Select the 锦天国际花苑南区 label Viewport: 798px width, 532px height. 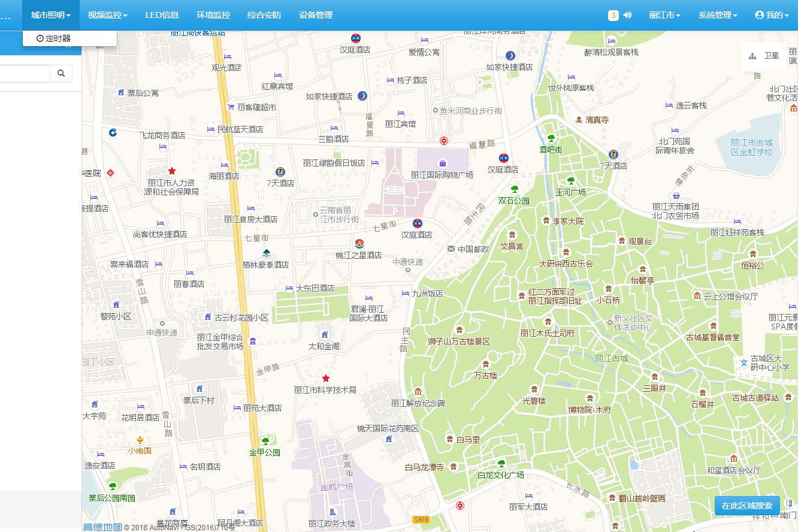click(388, 428)
